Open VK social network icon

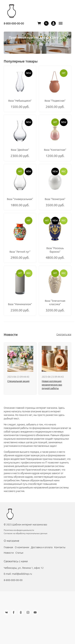[6, 612]
